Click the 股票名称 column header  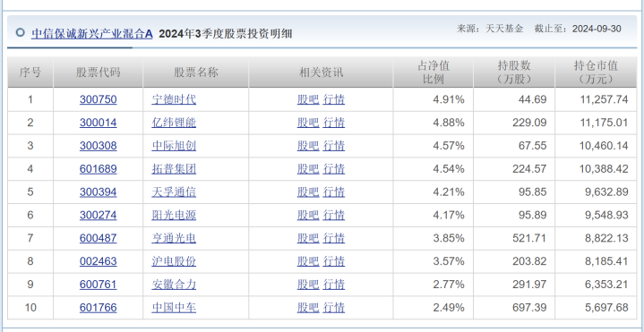pos(196,72)
